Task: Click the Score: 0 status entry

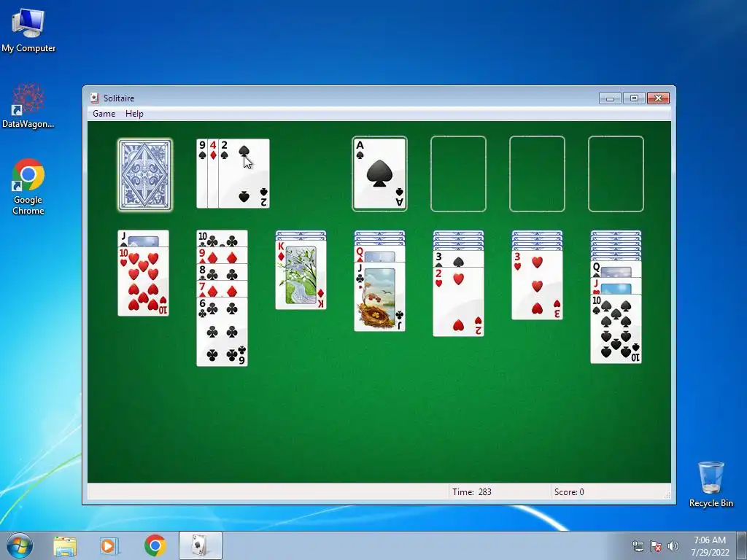Action: pyautogui.click(x=569, y=492)
